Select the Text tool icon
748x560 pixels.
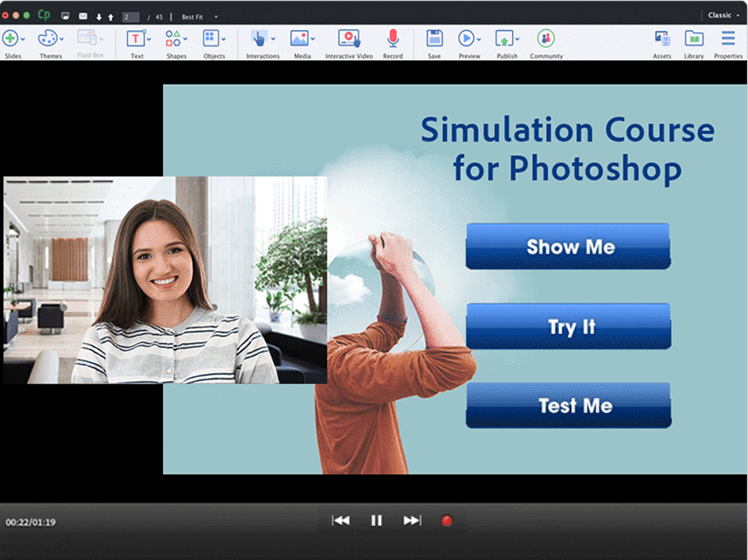pyautogui.click(x=136, y=39)
